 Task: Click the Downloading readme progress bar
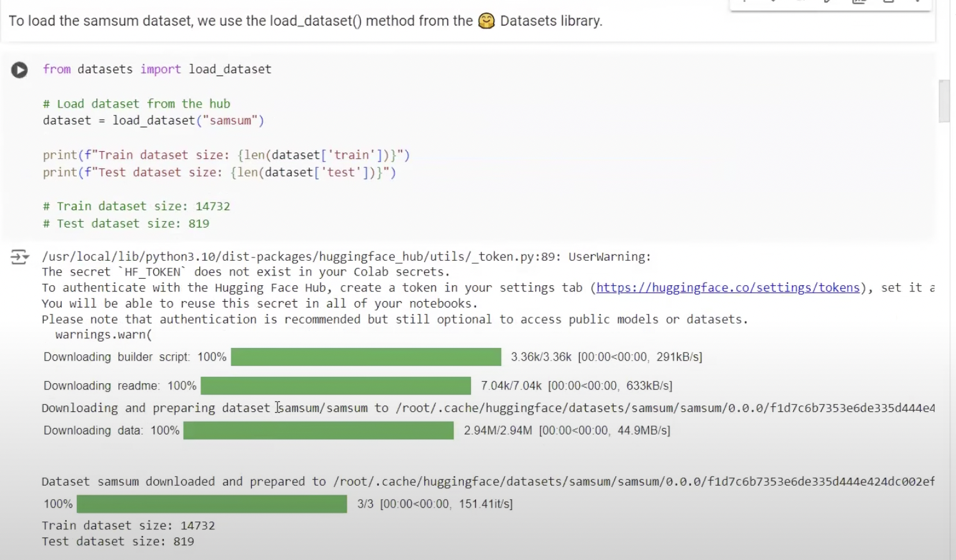tap(336, 386)
